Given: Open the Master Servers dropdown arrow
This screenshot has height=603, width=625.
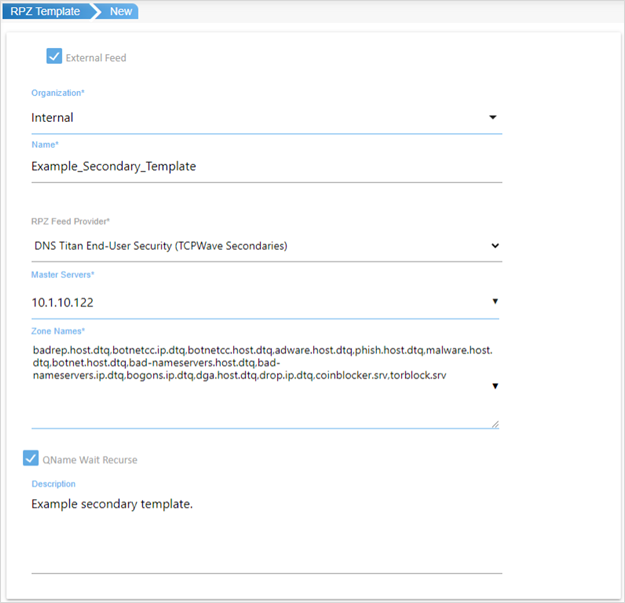Looking at the screenshot, I should pyautogui.click(x=495, y=301).
